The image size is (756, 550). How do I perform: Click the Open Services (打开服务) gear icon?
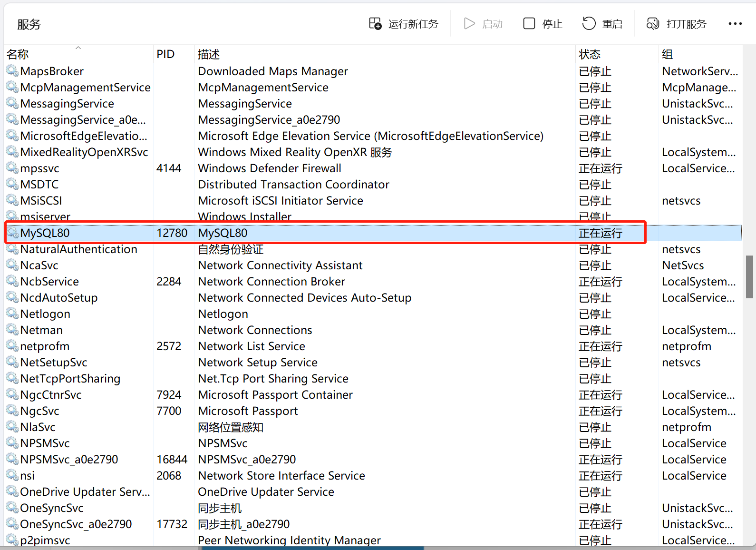(653, 24)
